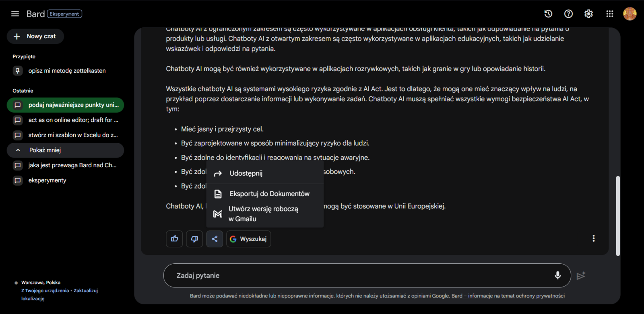
Task: Start a new chat with Nowy czat
Action: [35, 36]
